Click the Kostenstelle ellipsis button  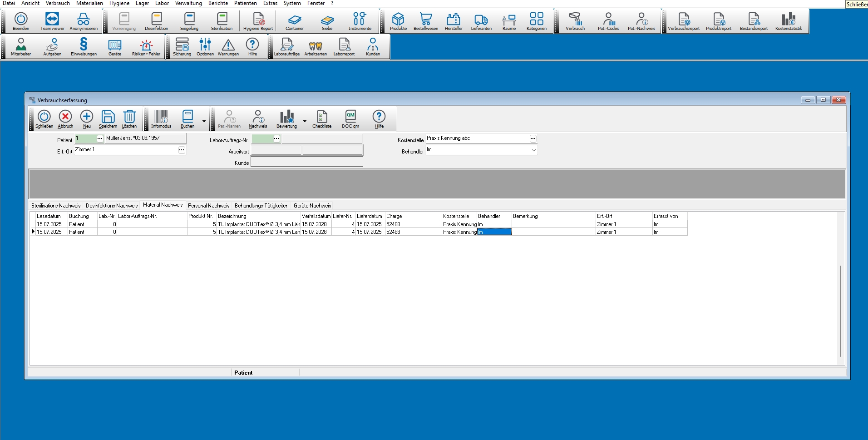(533, 138)
